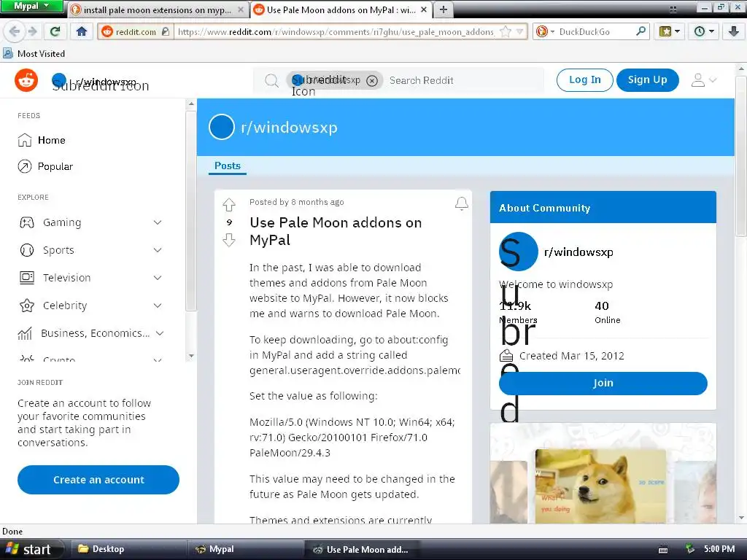This screenshot has width=747, height=560.
Task: Open Popular feed
Action: point(45,166)
